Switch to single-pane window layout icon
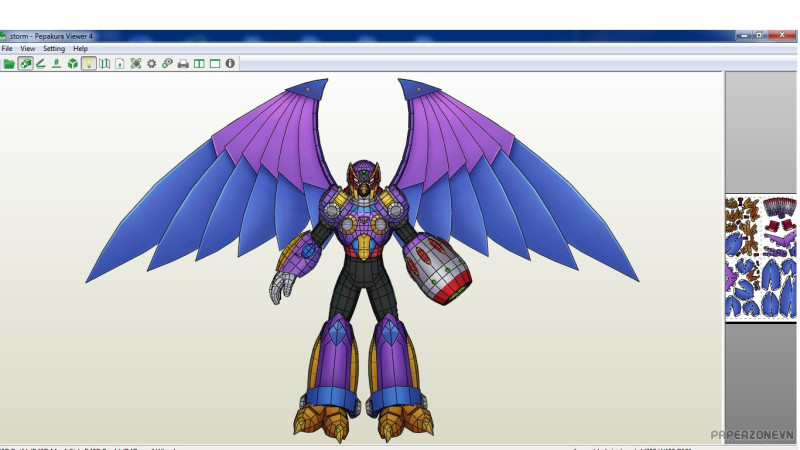Image resolution: width=800 pixels, height=450 pixels. click(215, 64)
